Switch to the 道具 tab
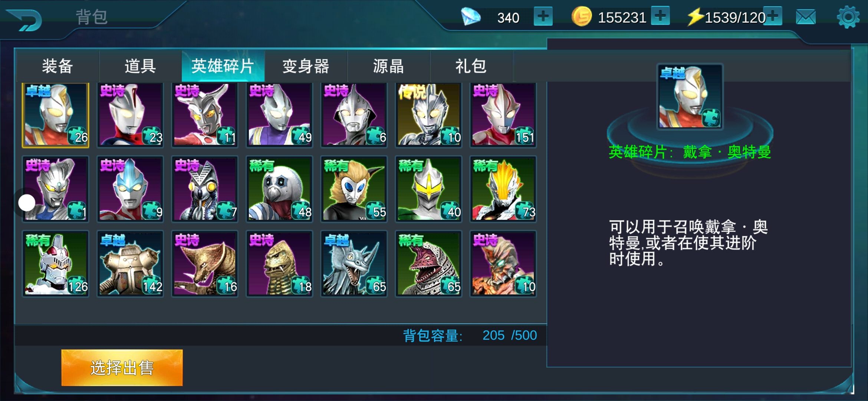The image size is (868, 401). pos(140,66)
